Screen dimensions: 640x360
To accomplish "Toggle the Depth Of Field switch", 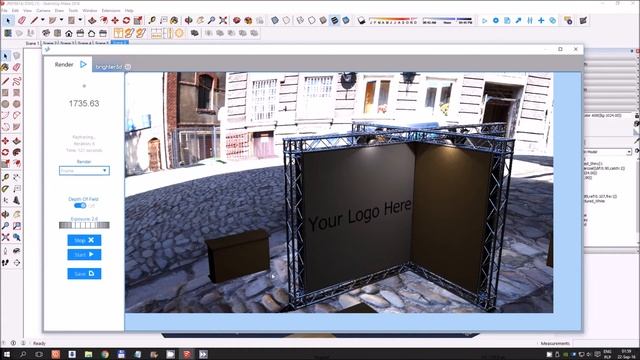I will coord(80,205).
